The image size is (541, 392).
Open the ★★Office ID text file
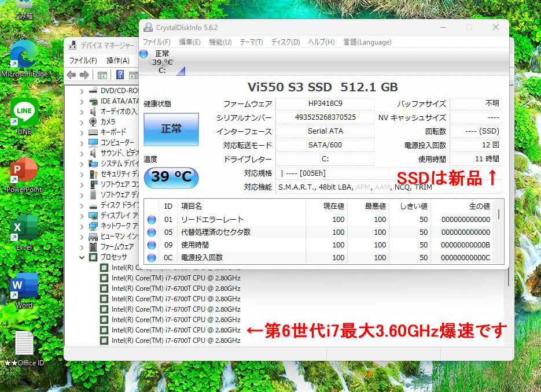click(x=24, y=348)
